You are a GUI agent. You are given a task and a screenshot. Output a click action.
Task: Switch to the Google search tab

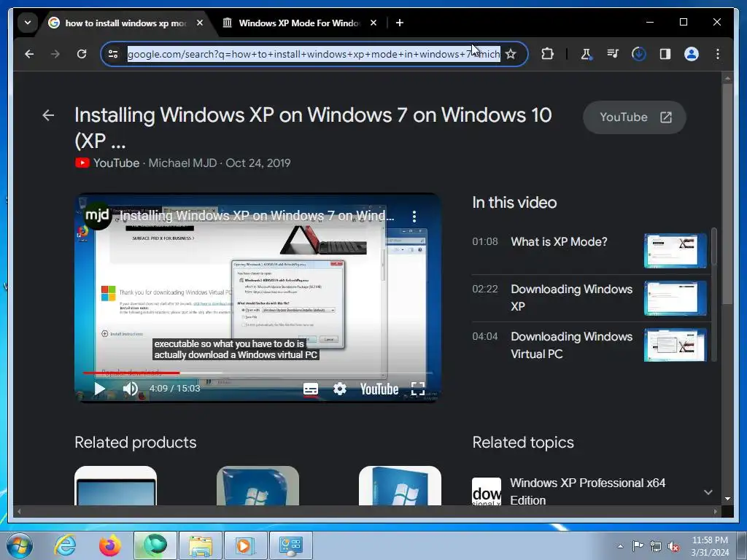click(x=124, y=23)
